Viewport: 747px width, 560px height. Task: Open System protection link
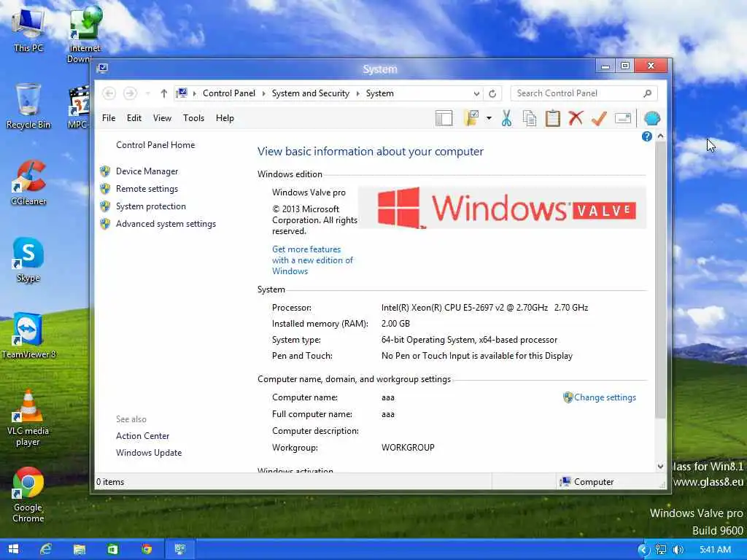(x=150, y=206)
